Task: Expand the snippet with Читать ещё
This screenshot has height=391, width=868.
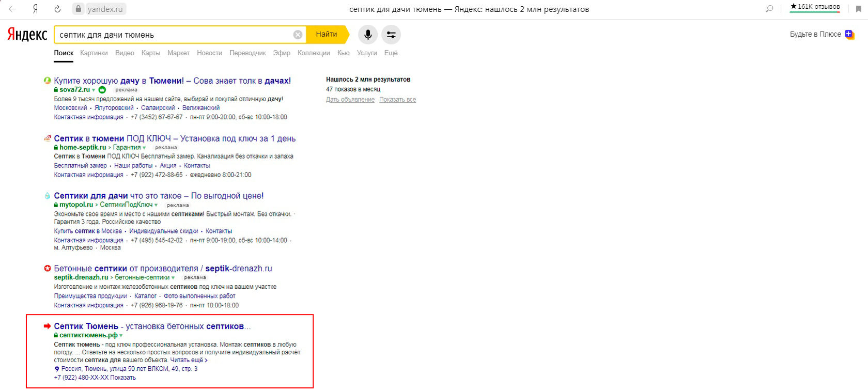Action: [x=189, y=360]
